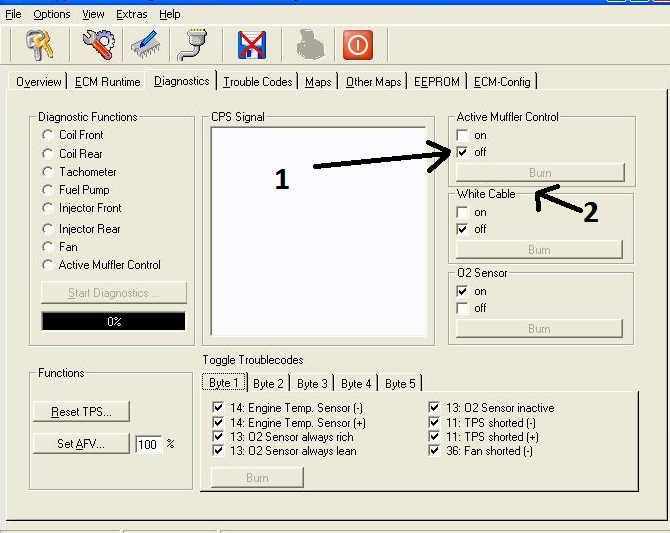Toggle 13: O2 Sensor inactive checkbox
Image resolution: width=670 pixels, height=533 pixels.
[x=434, y=407]
